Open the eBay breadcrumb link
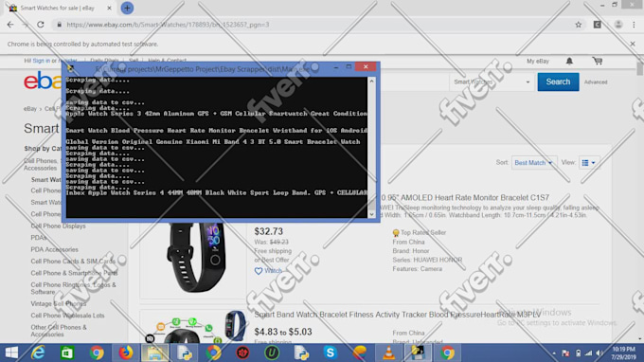 (x=30, y=109)
